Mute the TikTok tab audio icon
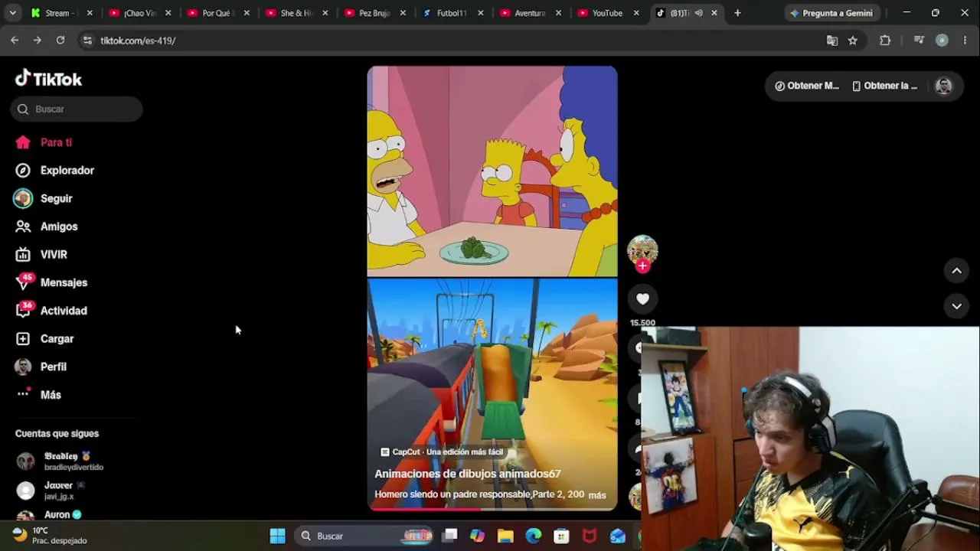Image resolution: width=980 pixels, height=551 pixels. click(x=698, y=13)
